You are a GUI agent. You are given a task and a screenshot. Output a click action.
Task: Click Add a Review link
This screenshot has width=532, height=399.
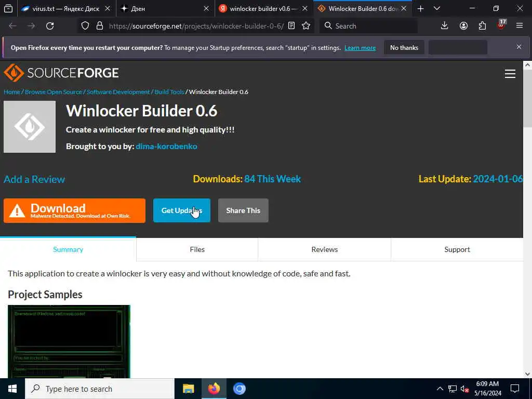pyautogui.click(x=34, y=179)
